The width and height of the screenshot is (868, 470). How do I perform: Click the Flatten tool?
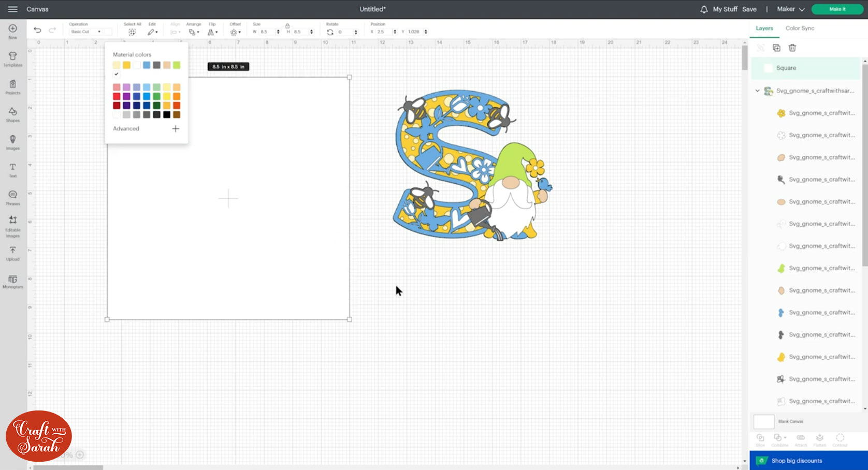(x=820, y=440)
